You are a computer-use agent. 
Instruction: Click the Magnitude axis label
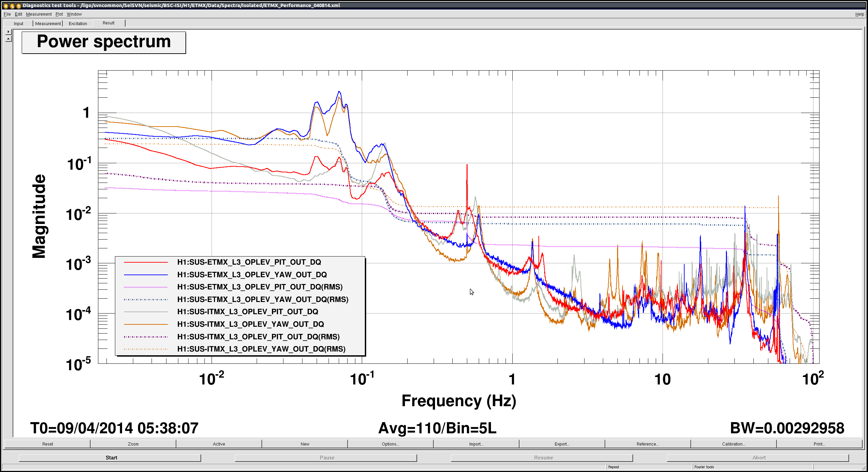39,216
